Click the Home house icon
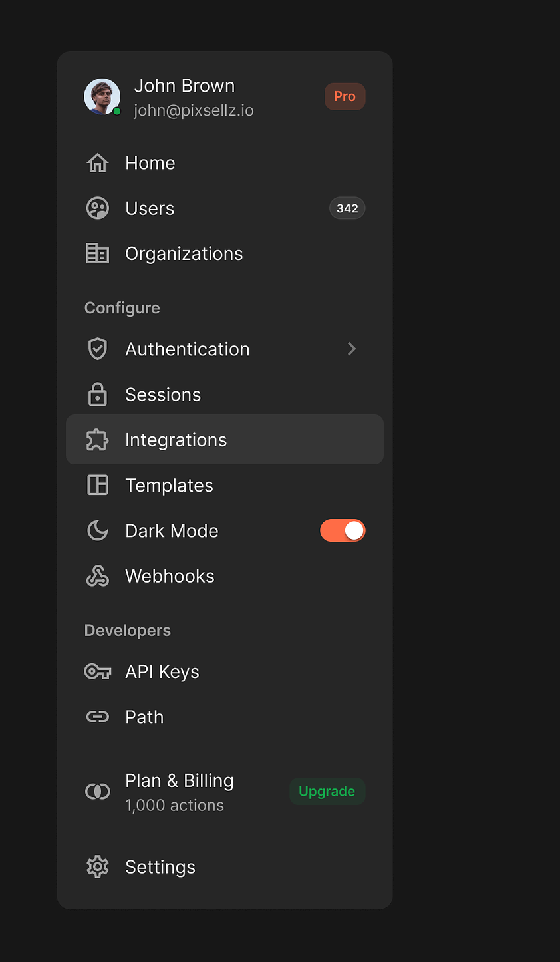560x962 pixels. tap(98, 163)
